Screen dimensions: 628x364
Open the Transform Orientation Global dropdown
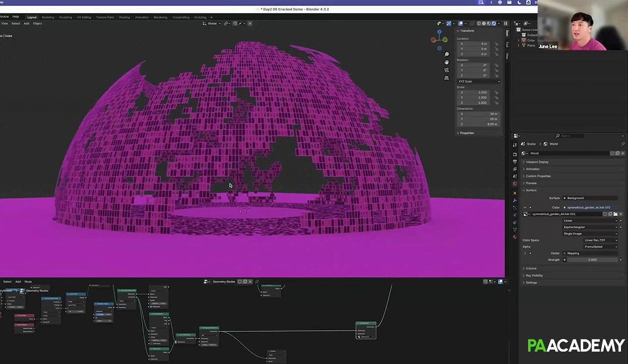pos(212,24)
